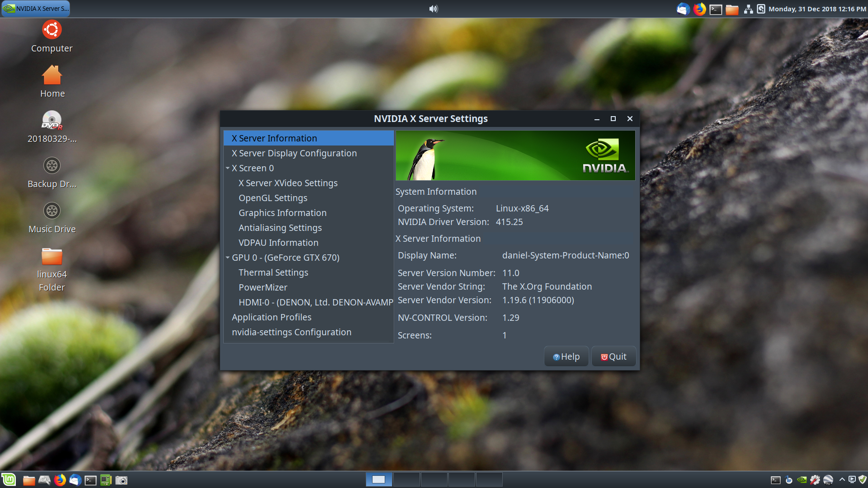Screen dimensions: 868x488
Task: Open Thunderbird from the top panel
Action: (x=683, y=9)
